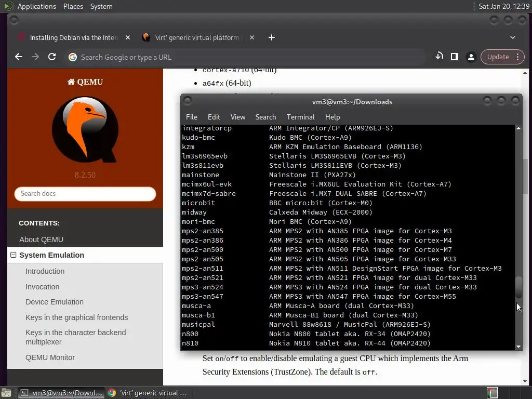Image resolution: width=532 pixels, height=399 pixels.
Task: Click the show desktop icon in the bottom panel
Action: [6, 393]
